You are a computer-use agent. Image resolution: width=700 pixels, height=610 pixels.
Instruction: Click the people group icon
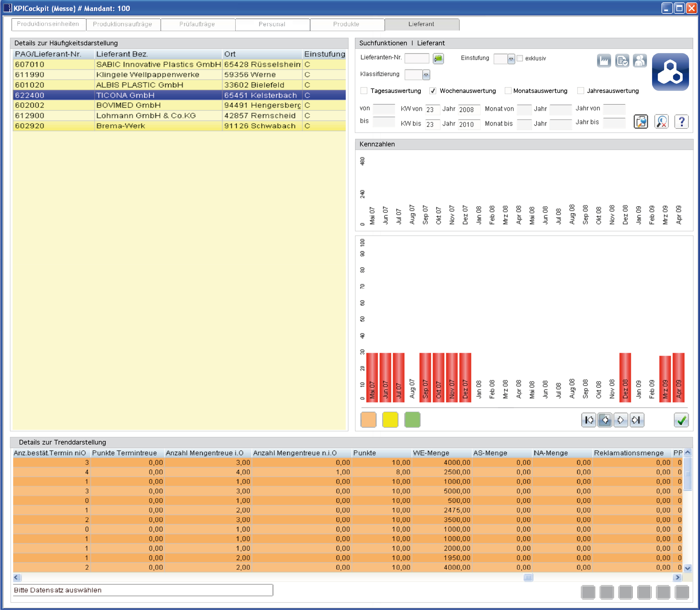[x=639, y=61]
